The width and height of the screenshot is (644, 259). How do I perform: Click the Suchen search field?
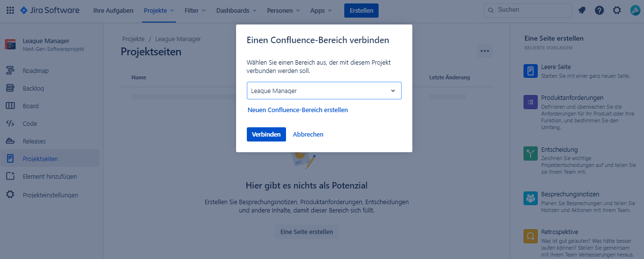pos(527,10)
